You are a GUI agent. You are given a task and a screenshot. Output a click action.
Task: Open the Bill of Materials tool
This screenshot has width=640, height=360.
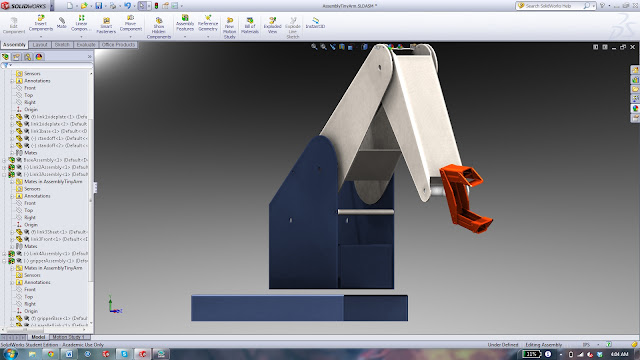pyautogui.click(x=250, y=25)
